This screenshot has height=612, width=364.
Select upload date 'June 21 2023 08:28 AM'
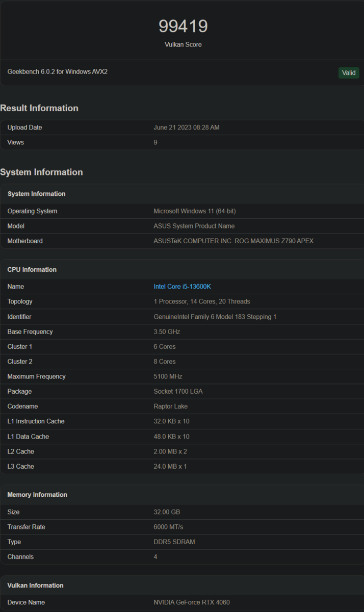click(x=187, y=127)
